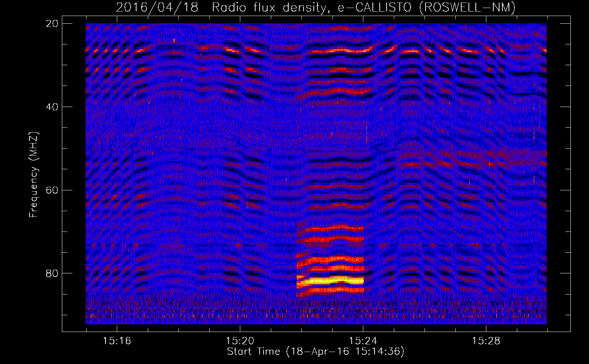The height and width of the screenshot is (364, 589).
Task: Click the bright yellow burst band near 82 MHz
Action: pos(331,280)
